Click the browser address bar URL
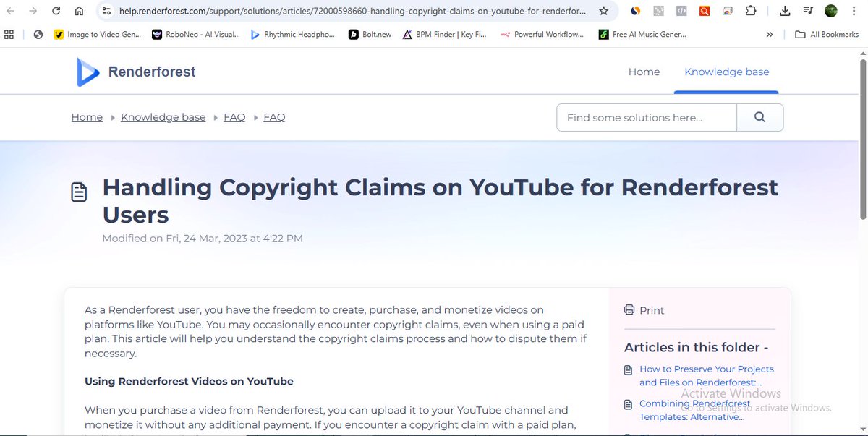Image resolution: width=868 pixels, height=436 pixels. pos(352,11)
